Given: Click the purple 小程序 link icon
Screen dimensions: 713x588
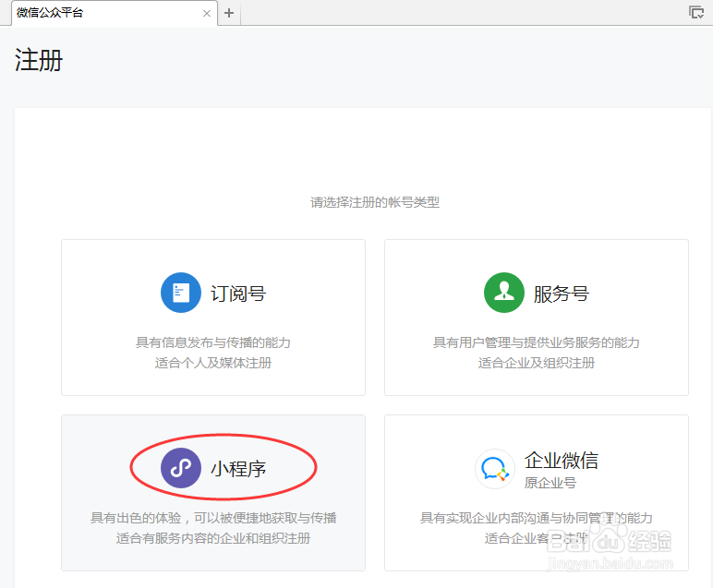Looking at the screenshot, I should coord(181,468).
